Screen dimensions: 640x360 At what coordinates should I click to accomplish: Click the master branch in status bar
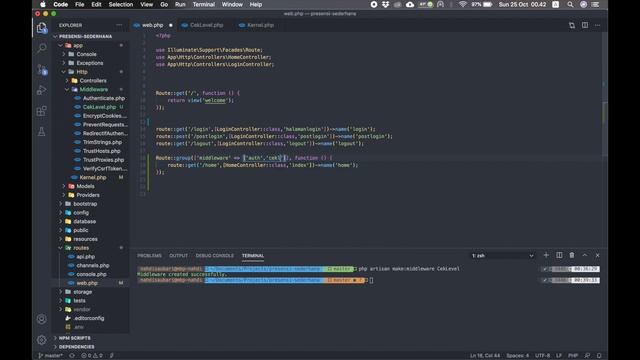[50, 356]
